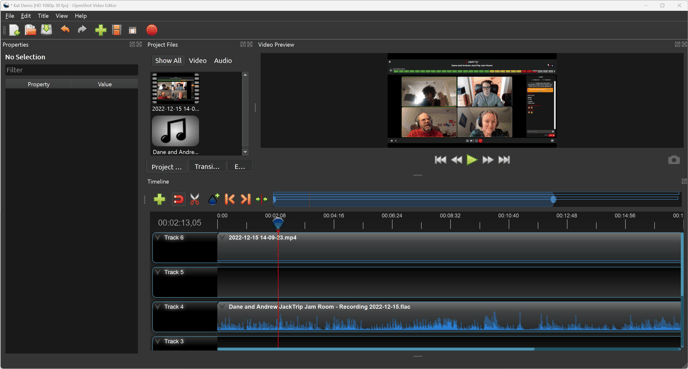
Task: Add a marker on the timeline
Action: (x=213, y=199)
